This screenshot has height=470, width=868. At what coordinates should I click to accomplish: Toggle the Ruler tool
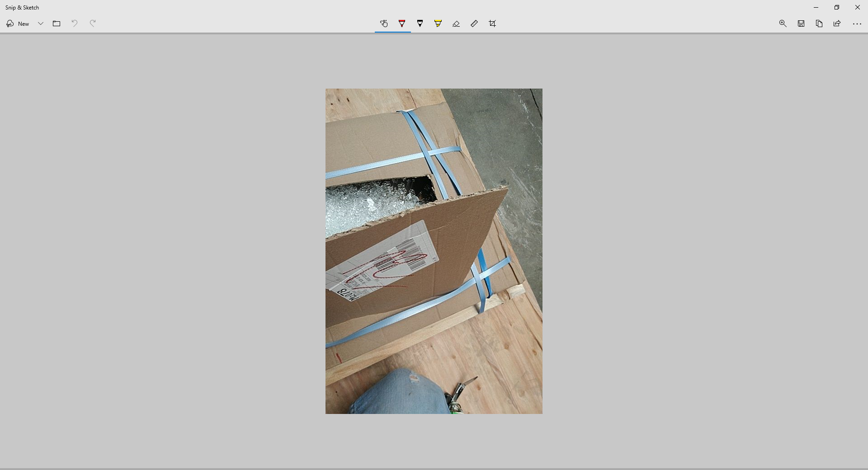coord(474,23)
